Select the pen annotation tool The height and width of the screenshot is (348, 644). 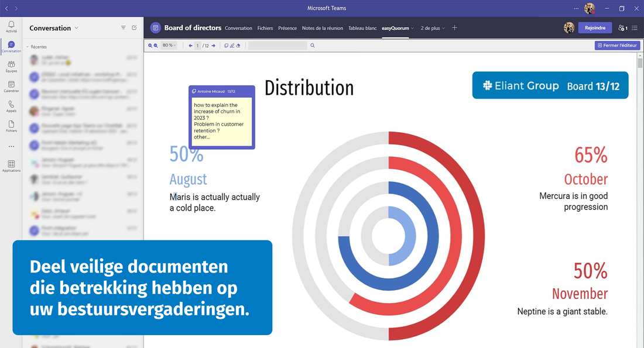(x=232, y=46)
